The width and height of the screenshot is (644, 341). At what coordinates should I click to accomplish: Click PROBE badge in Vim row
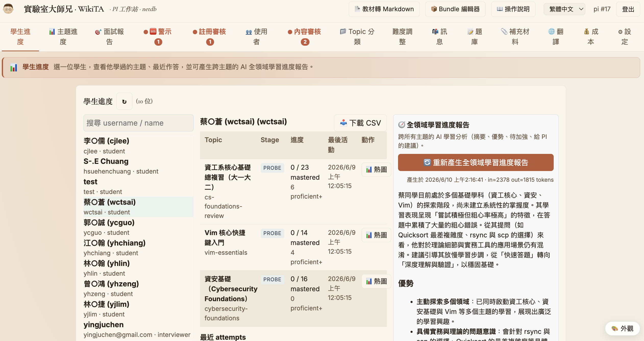point(272,233)
